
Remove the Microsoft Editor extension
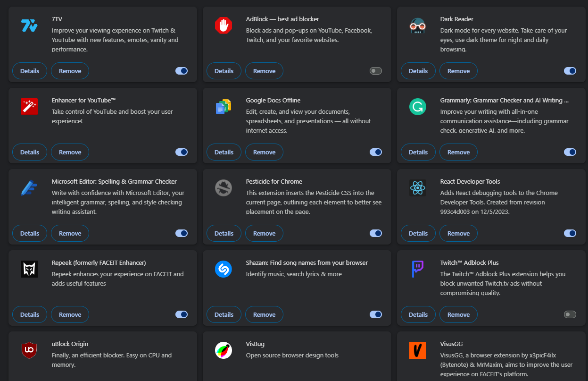70,233
